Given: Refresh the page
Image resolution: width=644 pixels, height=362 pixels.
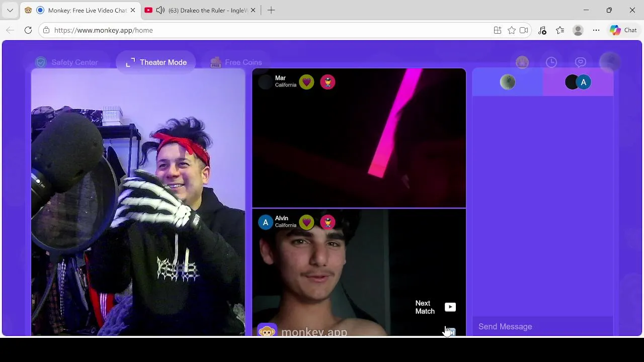Looking at the screenshot, I should pos(28,30).
